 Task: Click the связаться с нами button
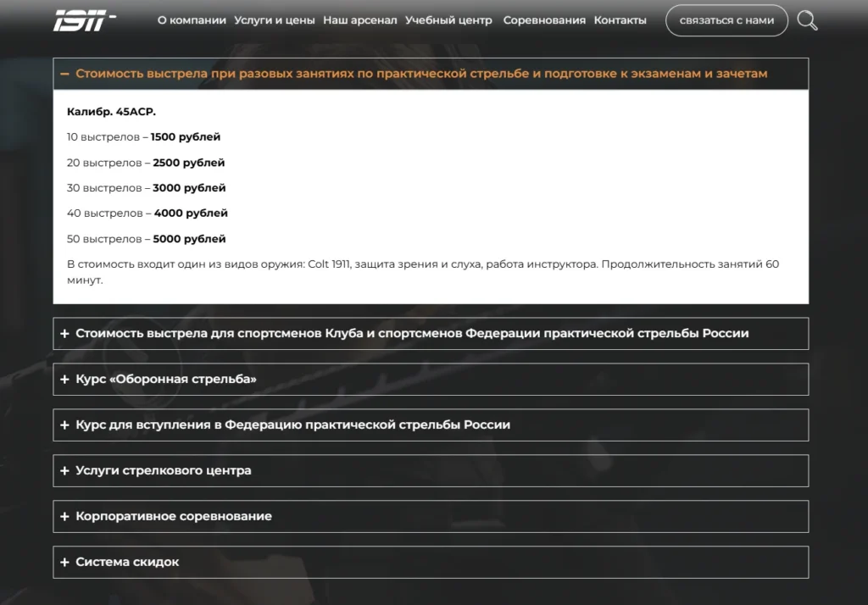726,20
